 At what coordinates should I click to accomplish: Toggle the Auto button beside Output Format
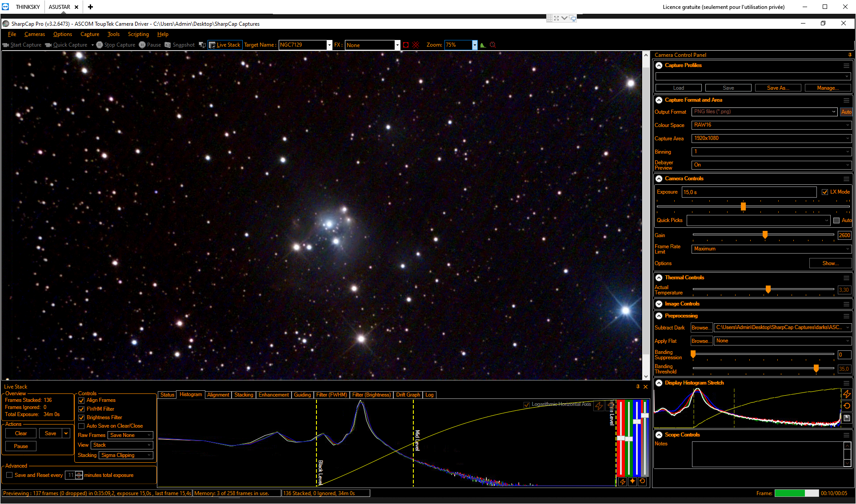tap(846, 112)
